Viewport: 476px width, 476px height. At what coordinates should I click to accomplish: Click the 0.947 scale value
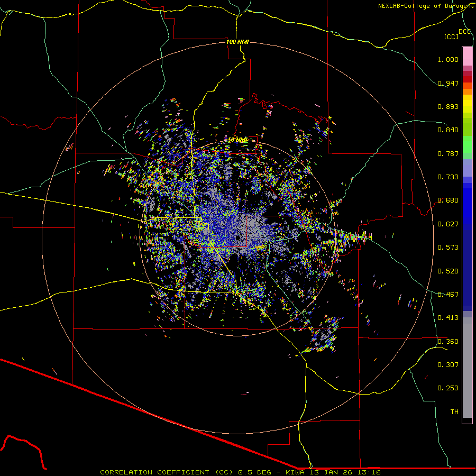pos(448,83)
